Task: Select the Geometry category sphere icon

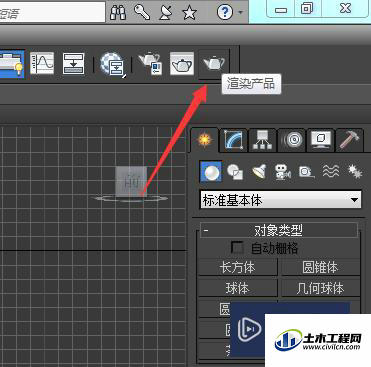Action: [x=211, y=172]
